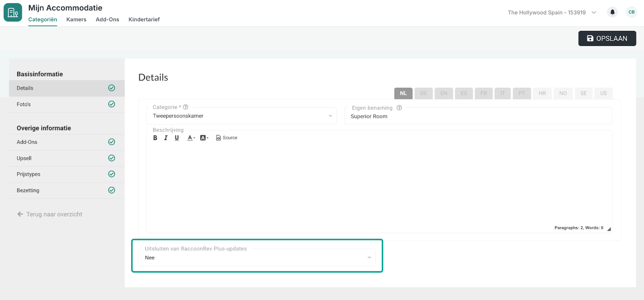Select the NL language tab

[403, 93]
